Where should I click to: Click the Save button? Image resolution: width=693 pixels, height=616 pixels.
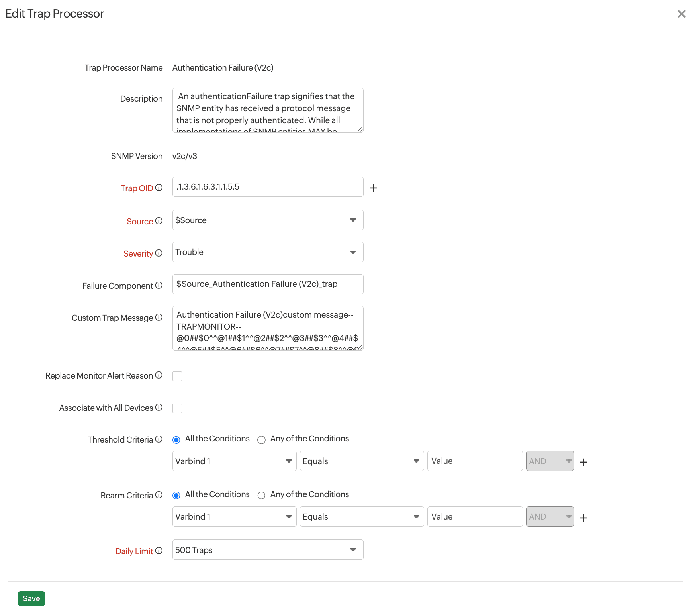[31, 598]
